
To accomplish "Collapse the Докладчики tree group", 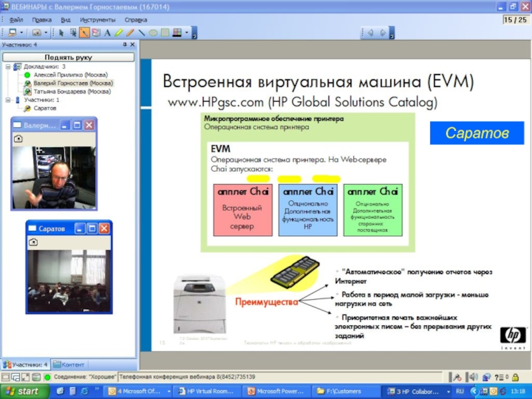I will (7, 67).
